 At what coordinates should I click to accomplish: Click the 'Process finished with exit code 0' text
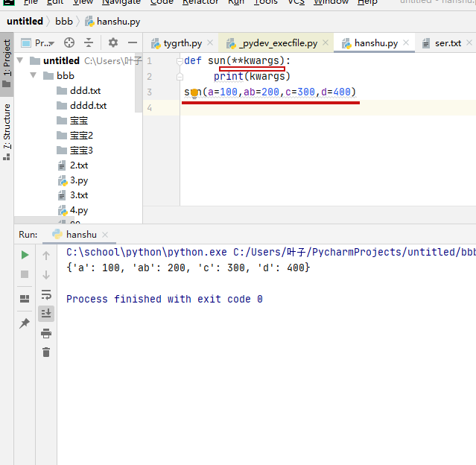[165, 299]
